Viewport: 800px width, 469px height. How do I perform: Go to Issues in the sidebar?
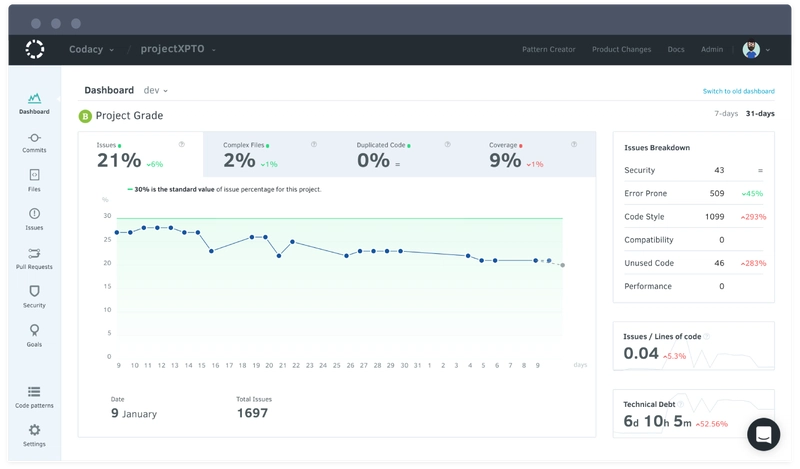click(x=34, y=219)
